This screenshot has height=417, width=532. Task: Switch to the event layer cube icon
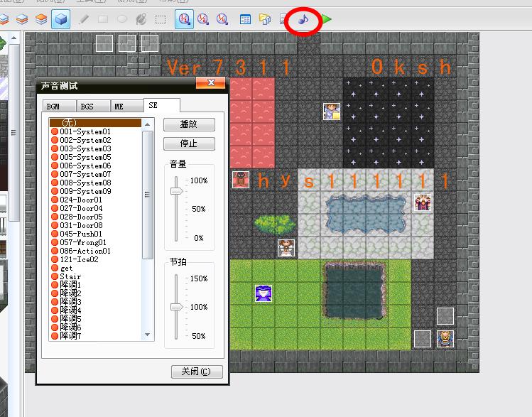61,19
